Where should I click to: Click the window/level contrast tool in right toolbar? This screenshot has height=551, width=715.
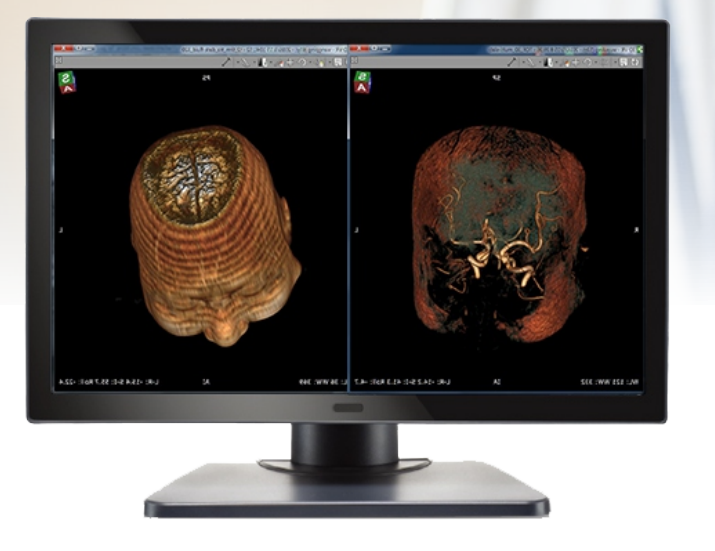551,62
